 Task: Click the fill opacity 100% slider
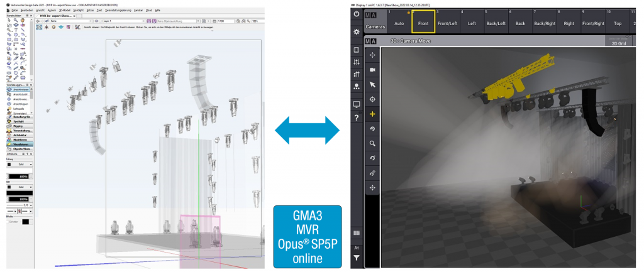click(18, 177)
